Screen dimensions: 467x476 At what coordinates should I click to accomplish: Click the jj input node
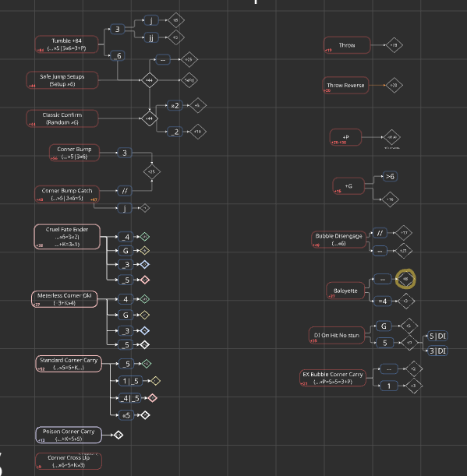click(x=151, y=37)
